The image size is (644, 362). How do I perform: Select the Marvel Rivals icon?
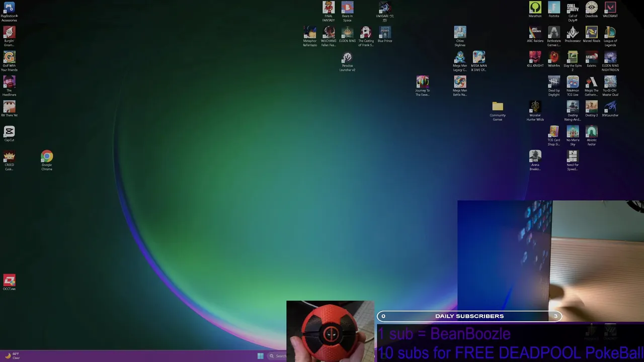[592, 35]
